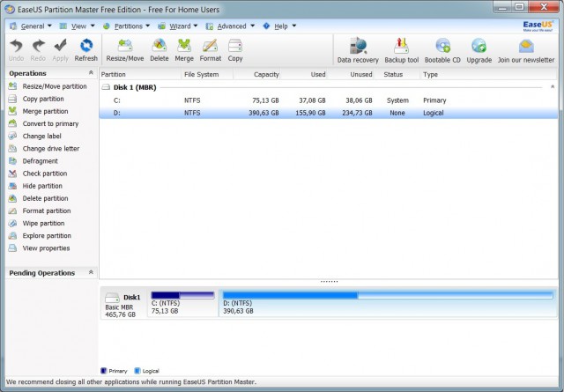Select Change drive letter operation
This screenshot has width=564, height=392.
[44, 149]
